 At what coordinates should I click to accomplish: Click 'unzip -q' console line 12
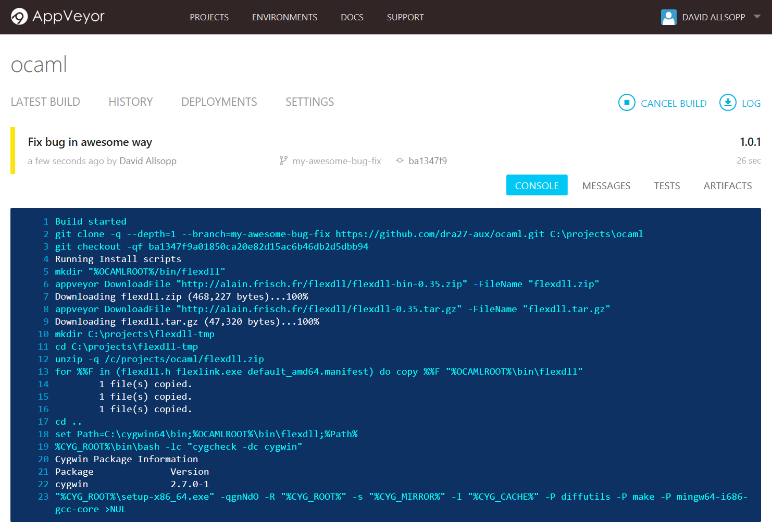(159, 359)
